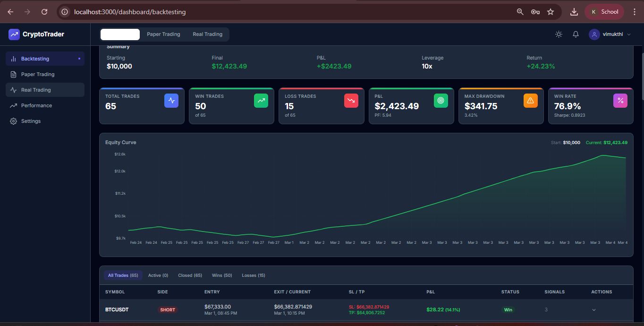
Task: Switch to Paper Trading top tab
Action: point(163,34)
